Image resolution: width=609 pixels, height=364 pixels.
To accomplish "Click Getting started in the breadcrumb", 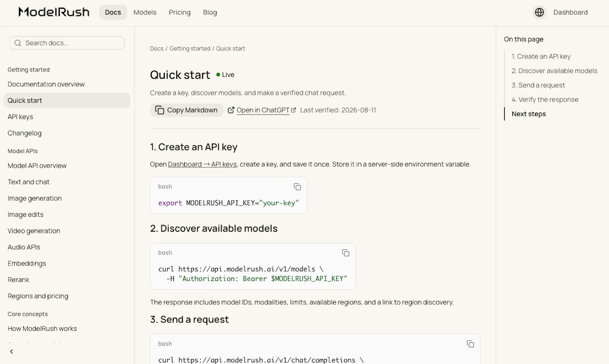I will [x=190, y=49].
